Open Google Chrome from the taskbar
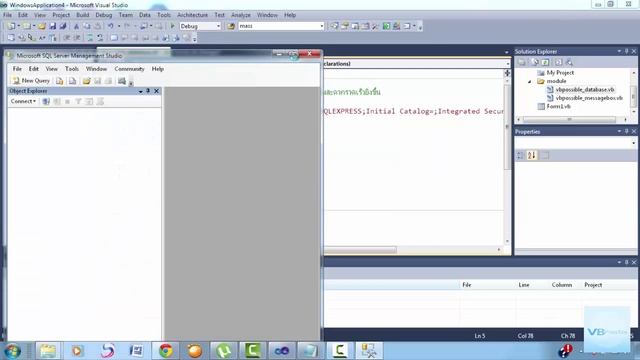The height and width of the screenshot is (360, 640). tap(166, 351)
